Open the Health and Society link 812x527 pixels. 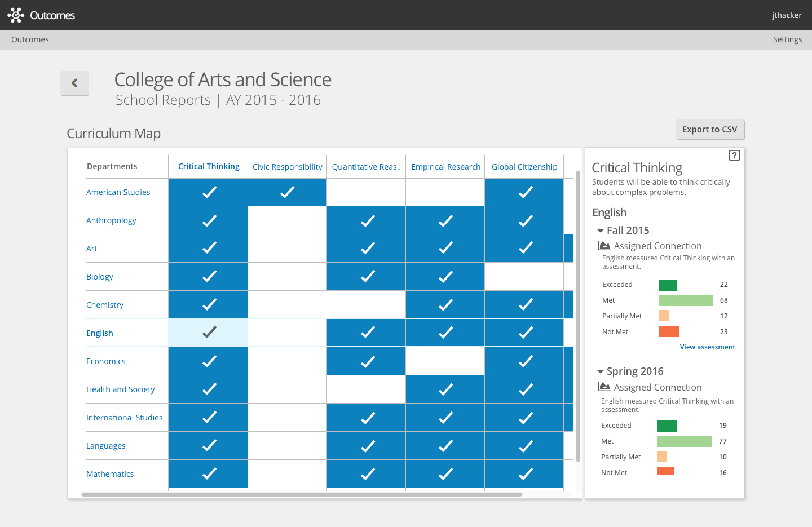(120, 389)
